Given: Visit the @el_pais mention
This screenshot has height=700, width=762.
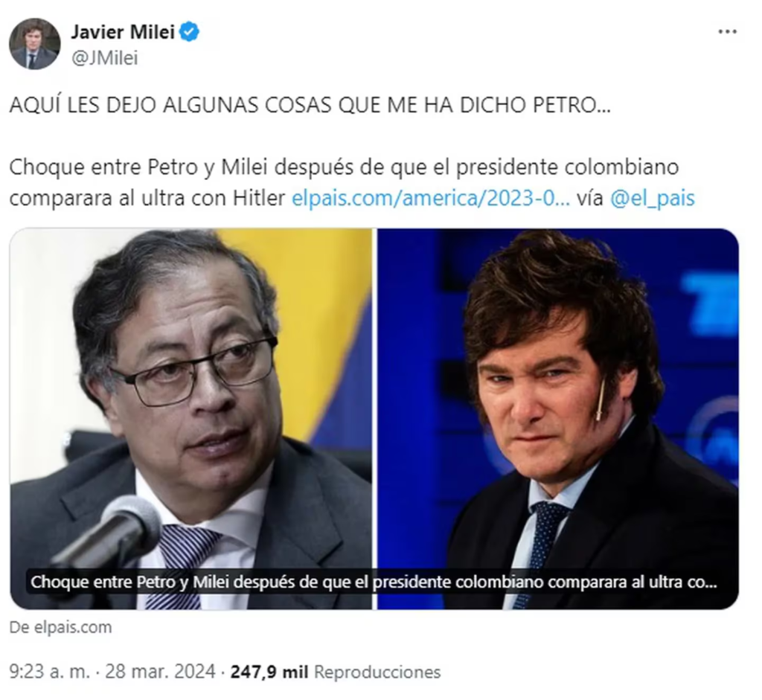Looking at the screenshot, I should click(x=652, y=198).
